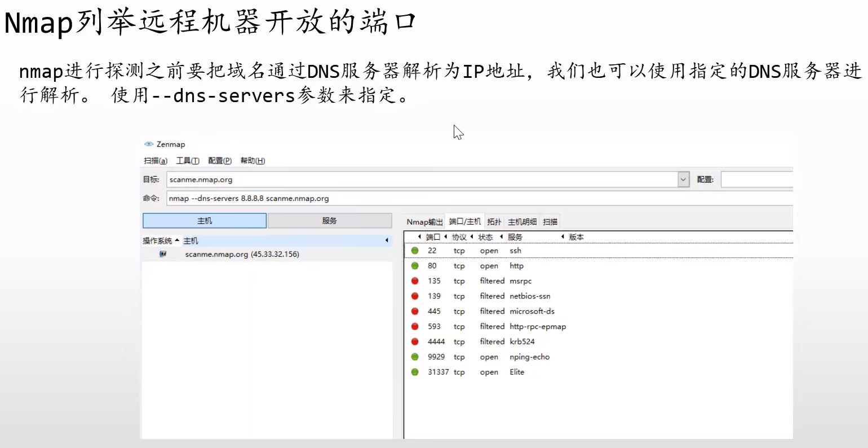Image resolution: width=868 pixels, height=448 pixels.
Task: Click the red status dot for port 445
Action: 415,311
